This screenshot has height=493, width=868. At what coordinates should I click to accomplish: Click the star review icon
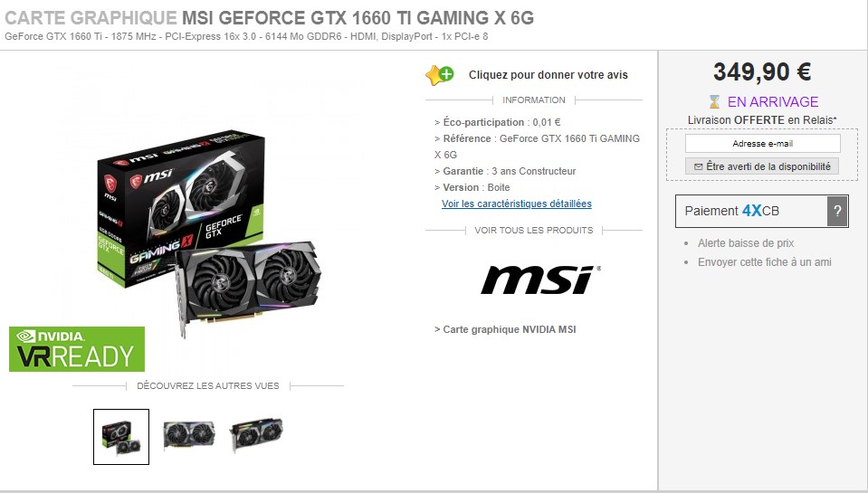(440, 75)
